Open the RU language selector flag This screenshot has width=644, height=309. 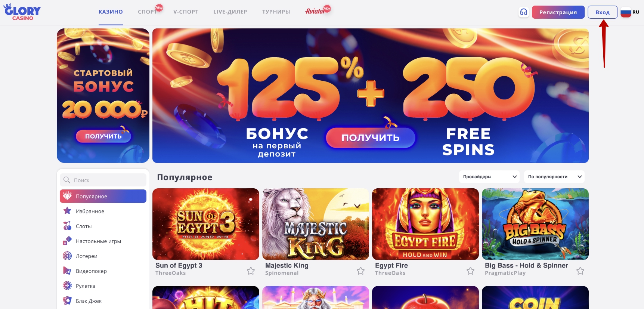(630, 12)
